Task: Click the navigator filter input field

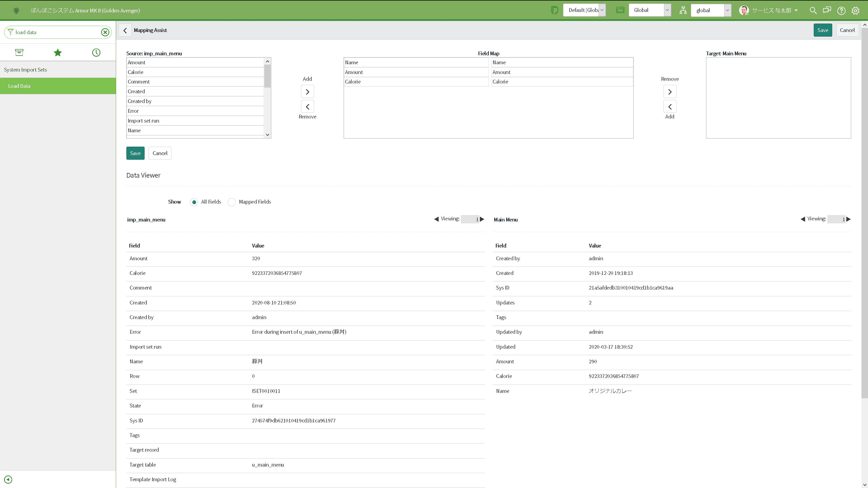Action: pyautogui.click(x=58, y=32)
